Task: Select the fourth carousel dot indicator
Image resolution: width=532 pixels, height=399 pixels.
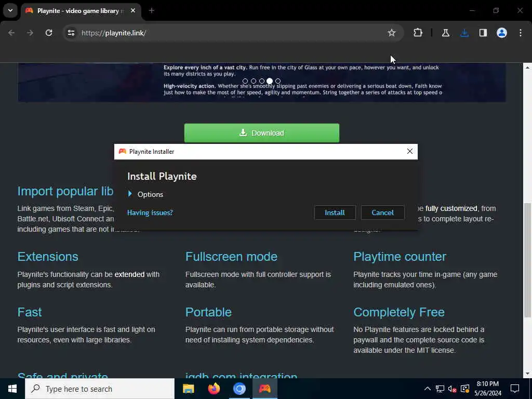Action: 270,81
